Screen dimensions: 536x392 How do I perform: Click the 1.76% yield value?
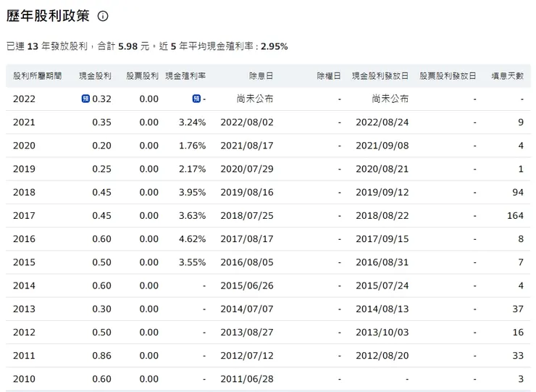point(192,146)
